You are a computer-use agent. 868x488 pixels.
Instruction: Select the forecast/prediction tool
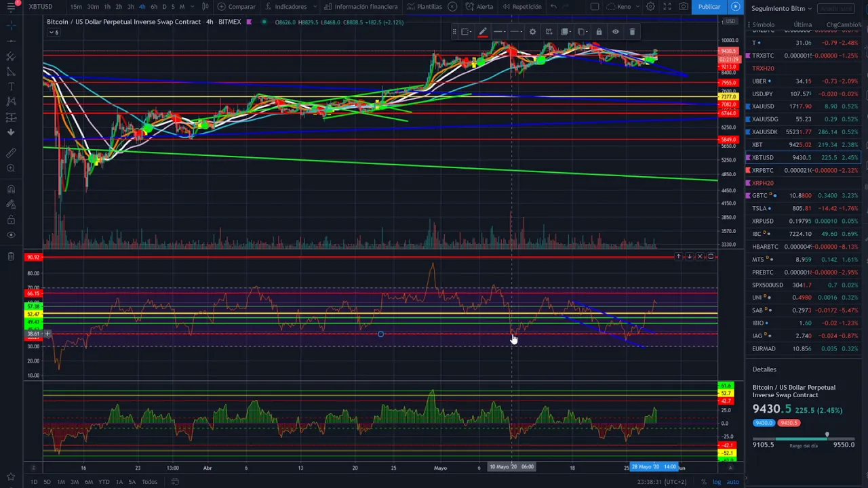(11, 117)
